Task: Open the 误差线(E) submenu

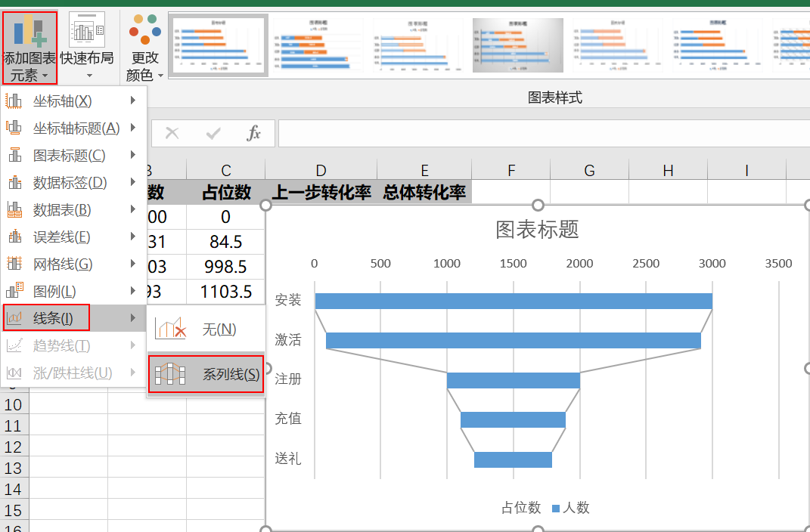Action: click(x=74, y=237)
